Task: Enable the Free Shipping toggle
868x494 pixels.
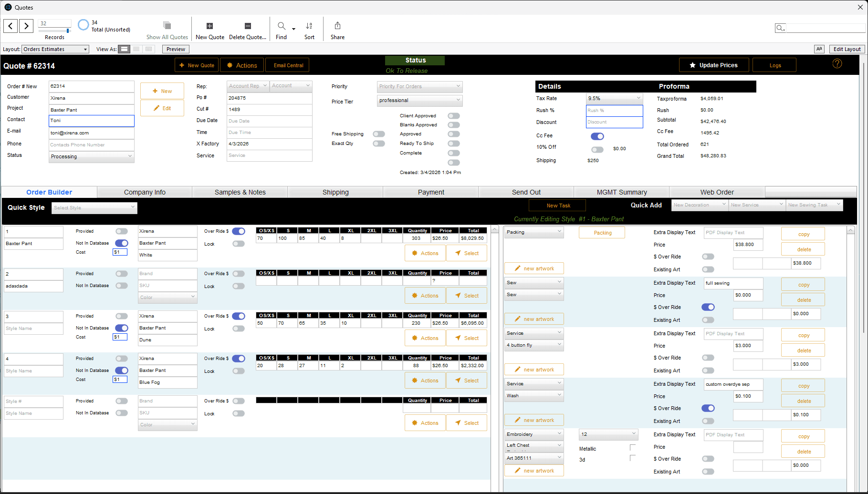Action: pos(379,134)
